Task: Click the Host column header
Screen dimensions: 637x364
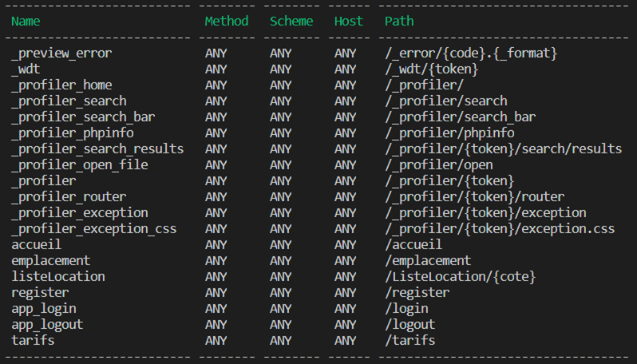Action: 349,22
